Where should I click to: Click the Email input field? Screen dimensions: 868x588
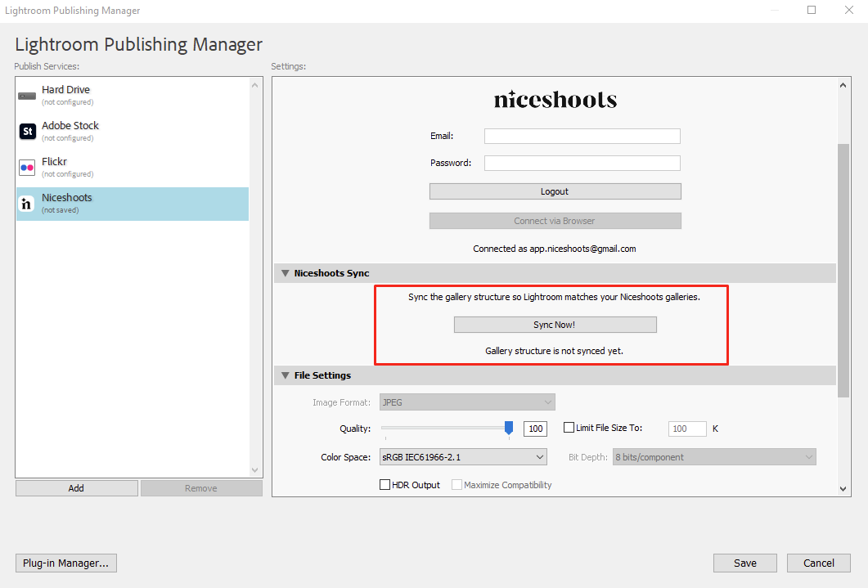click(x=582, y=136)
